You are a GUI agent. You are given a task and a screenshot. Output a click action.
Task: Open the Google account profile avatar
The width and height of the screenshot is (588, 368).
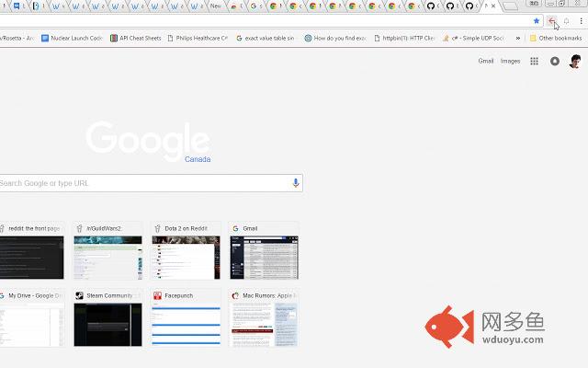[575, 61]
